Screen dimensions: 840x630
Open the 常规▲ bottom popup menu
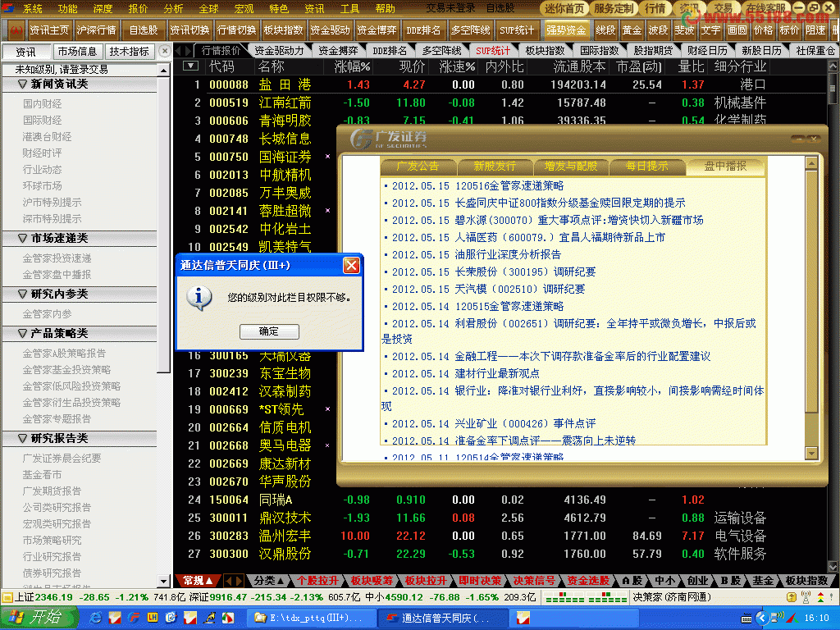tap(197, 581)
